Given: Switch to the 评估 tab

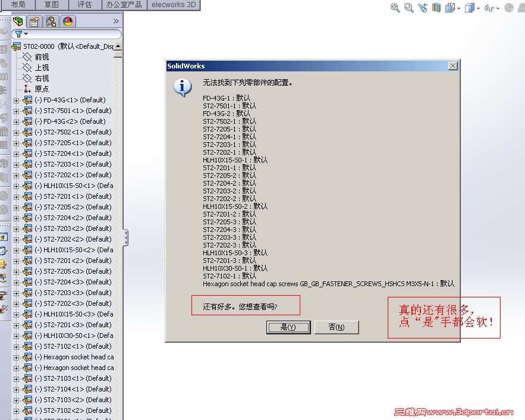Looking at the screenshot, I should click(84, 5).
